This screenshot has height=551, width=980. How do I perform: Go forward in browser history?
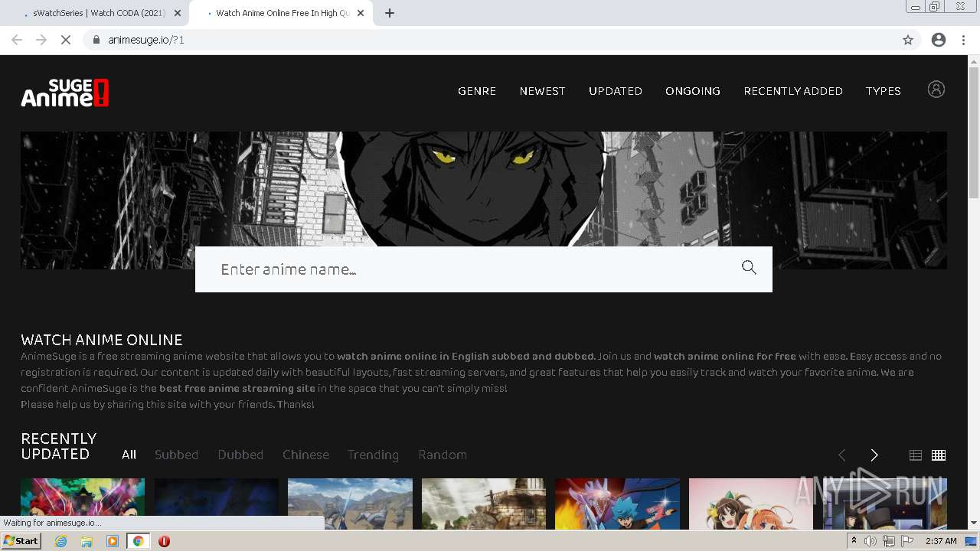(x=41, y=40)
